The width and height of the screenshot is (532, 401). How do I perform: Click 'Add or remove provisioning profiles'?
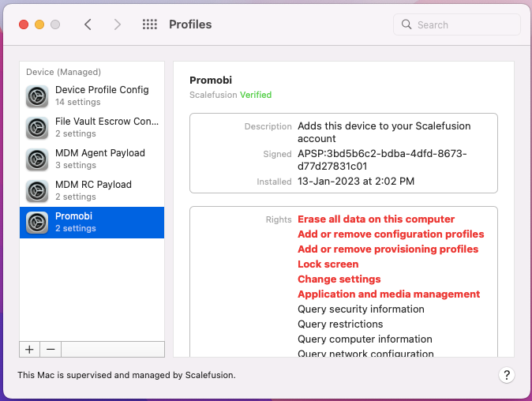coord(388,249)
